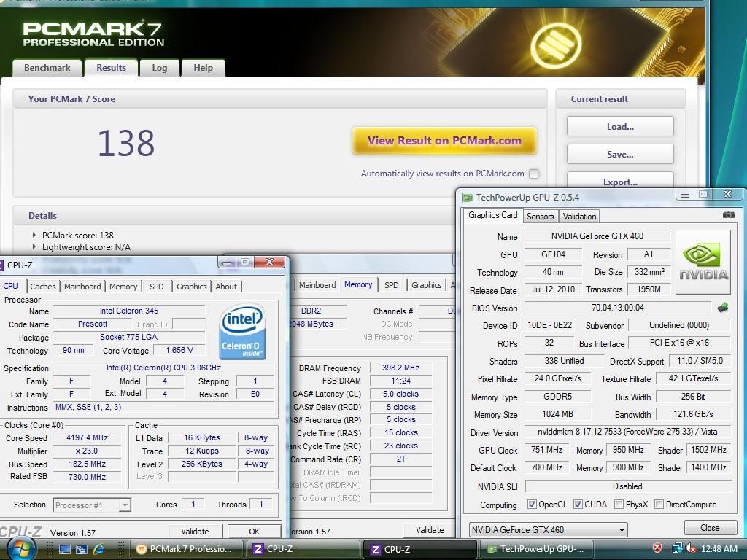Screen dimensions: 747x560
Task: Click OK in the front CPU-Z window
Action: [x=255, y=532]
